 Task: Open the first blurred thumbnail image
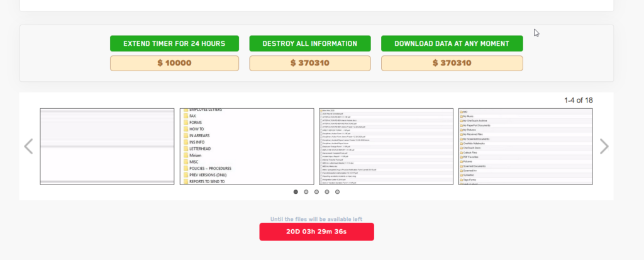[x=107, y=147]
